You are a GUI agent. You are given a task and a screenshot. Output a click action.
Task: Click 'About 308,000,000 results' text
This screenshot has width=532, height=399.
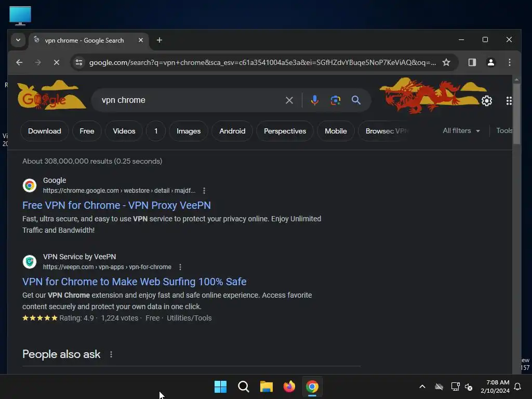(67, 162)
